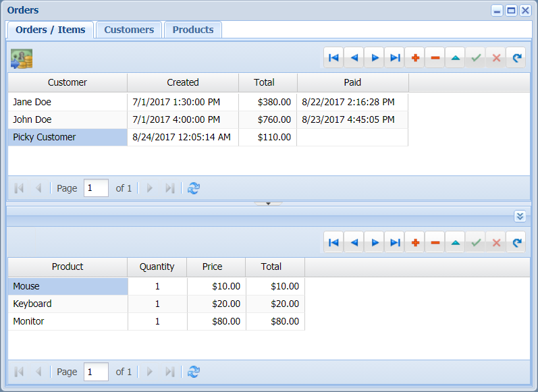This screenshot has width=538, height=392.
Task: Reload orders grid from the paging bar
Action: pyautogui.click(x=194, y=188)
